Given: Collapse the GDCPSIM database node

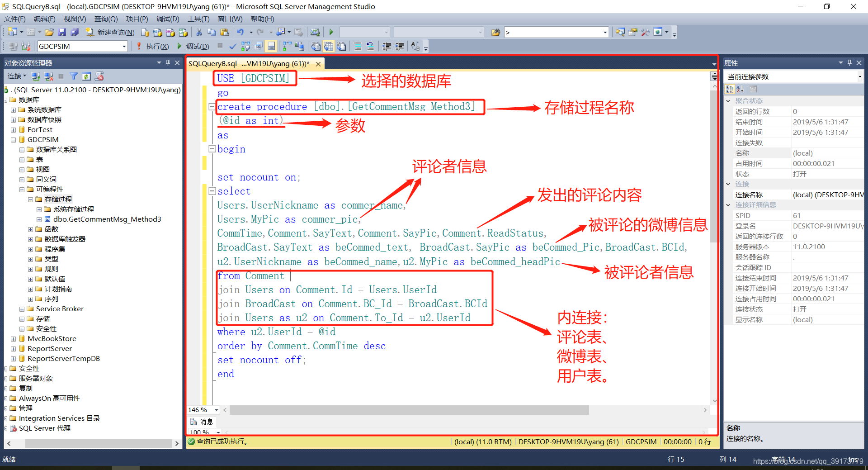Looking at the screenshot, I should pos(13,140).
